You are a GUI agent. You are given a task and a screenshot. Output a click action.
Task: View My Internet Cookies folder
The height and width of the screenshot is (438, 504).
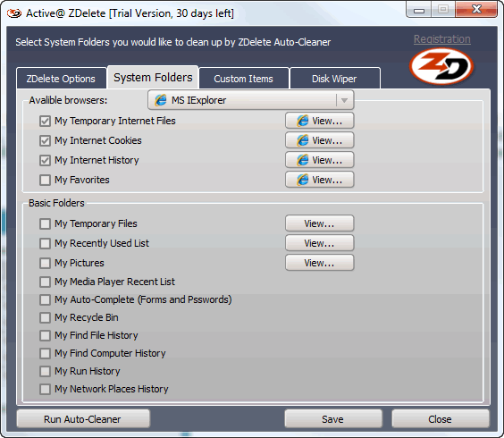320,140
